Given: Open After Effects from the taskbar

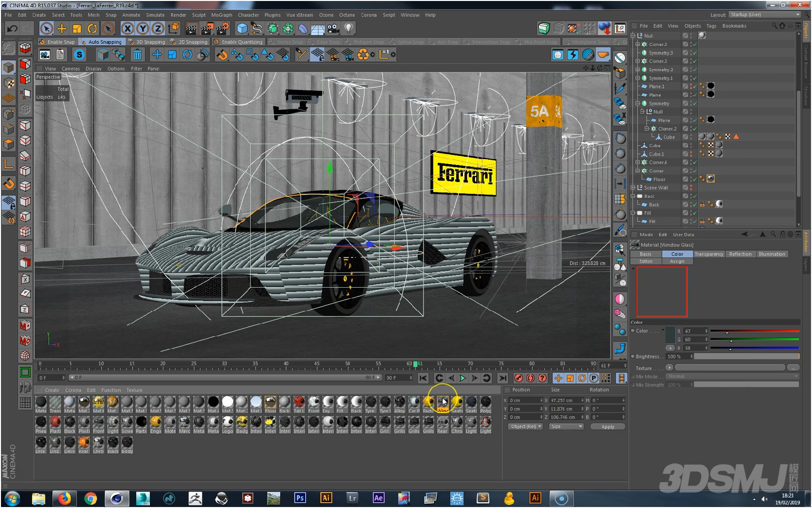Looking at the screenshot, I should pyautogui.click(x=378, y=498).
